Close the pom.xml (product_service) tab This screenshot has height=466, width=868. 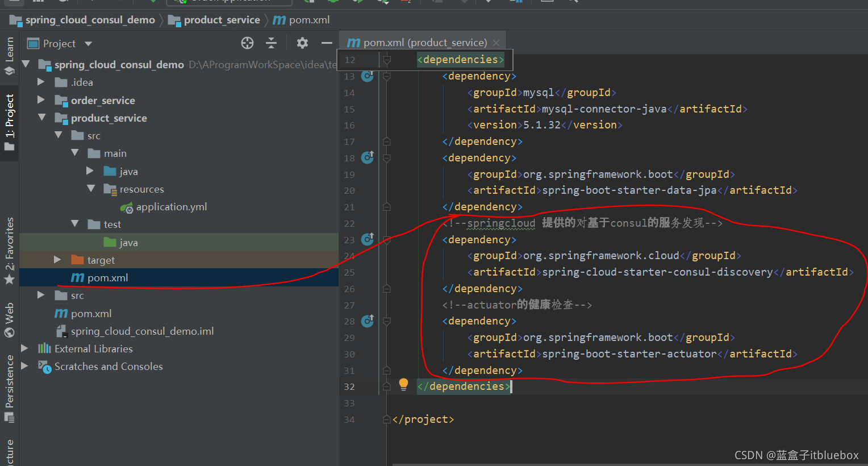[x=496, y=43]
